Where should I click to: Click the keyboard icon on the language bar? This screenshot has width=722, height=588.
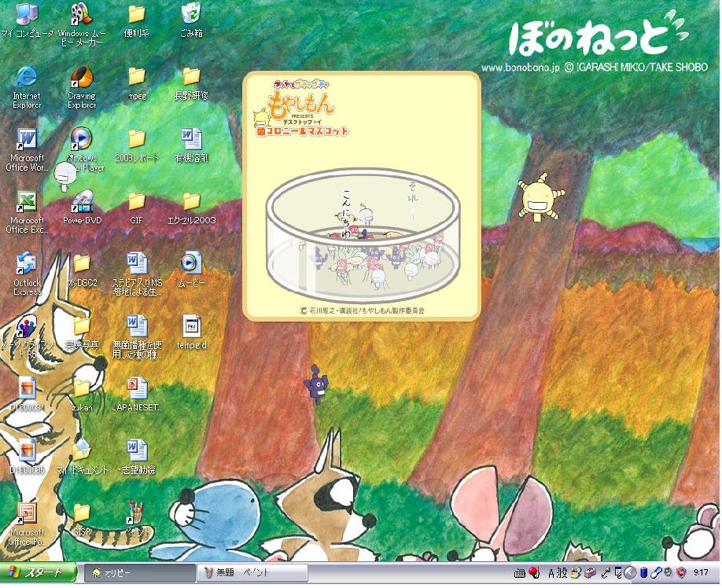[520, 573]
